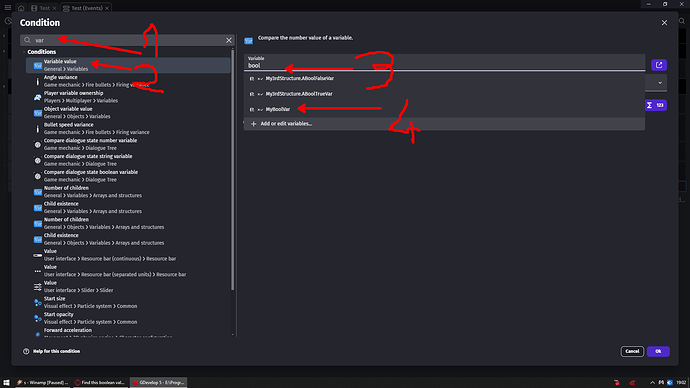Switch to GDevelop 5 taskbar button

point(158,383)
